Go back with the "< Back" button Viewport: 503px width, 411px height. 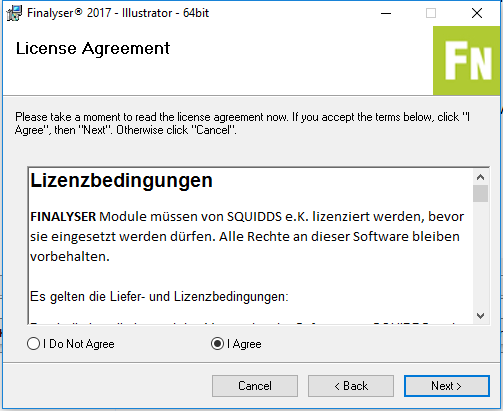pyautogui.click(x=351, y=386)
